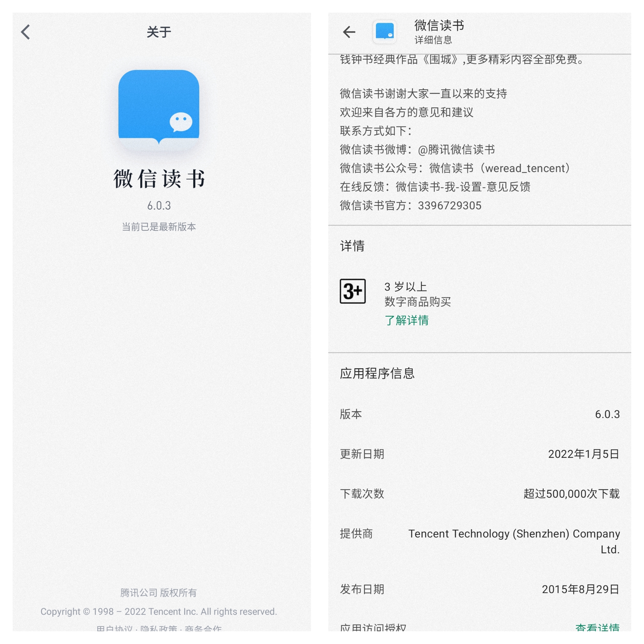Tap the 更新日期 value 2022年1月5日
The image size is (644, 644).
coord(584,454)
